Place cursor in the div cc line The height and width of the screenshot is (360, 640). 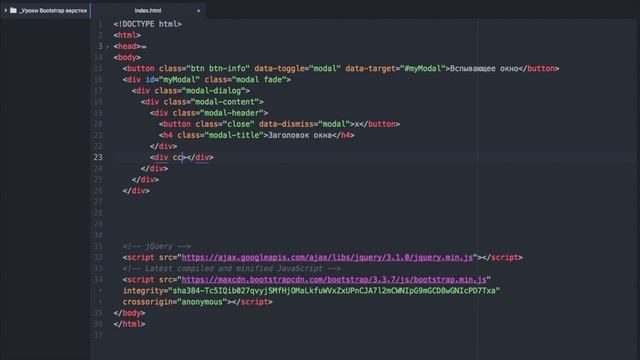click(x=182, y=157)
